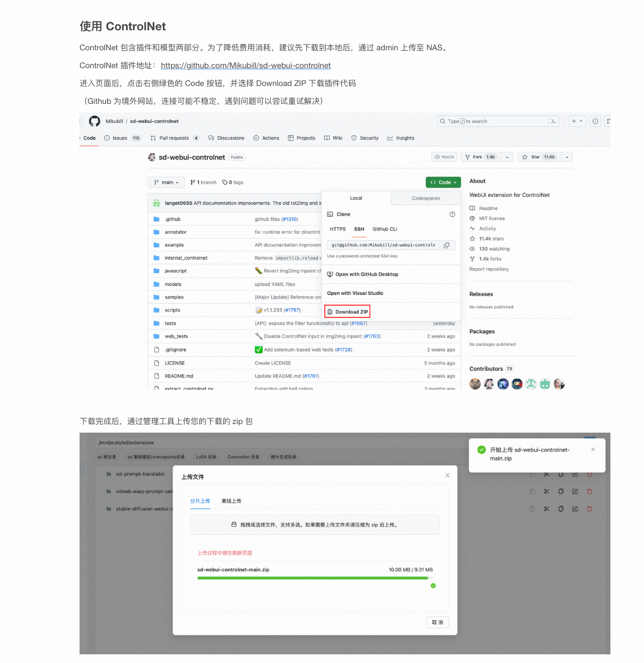Open the green Code dropdown button
This screenshot has width=644, height=663.
(x=443, y=182)
